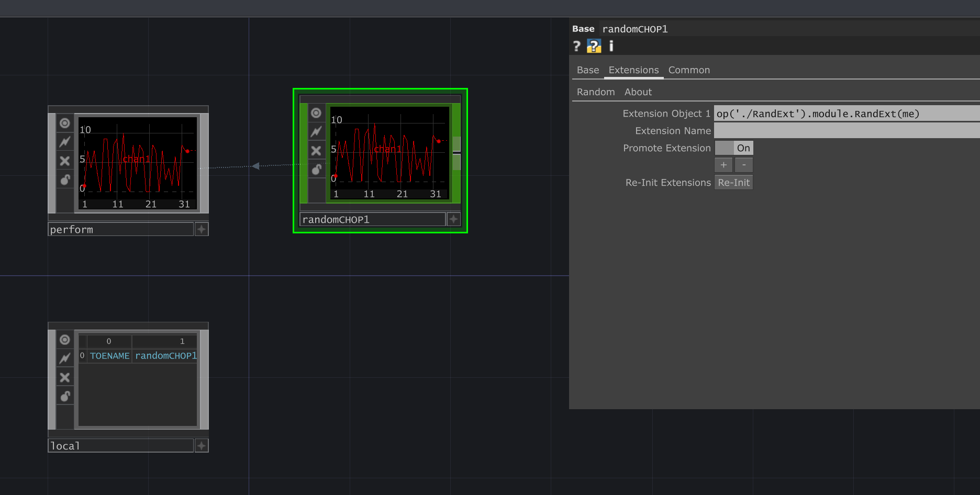
Task: Click the - button to remove an extension
Action: [x=743, y=165]
